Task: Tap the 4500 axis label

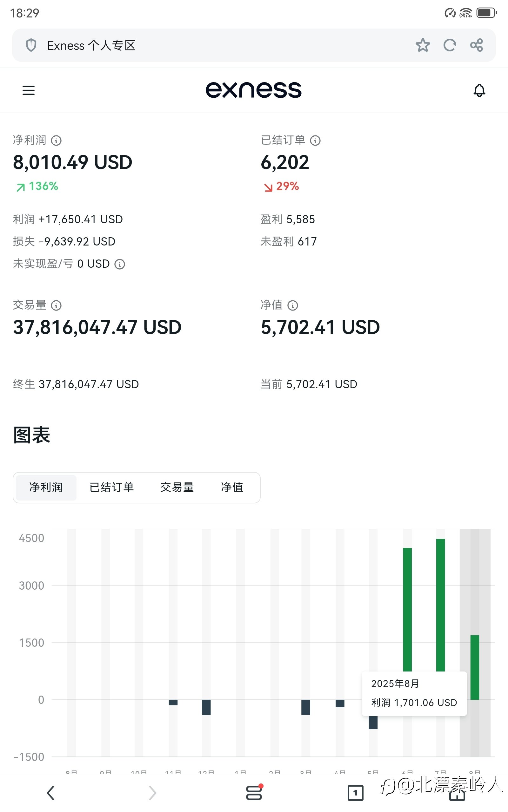Action: pos(31,538)
